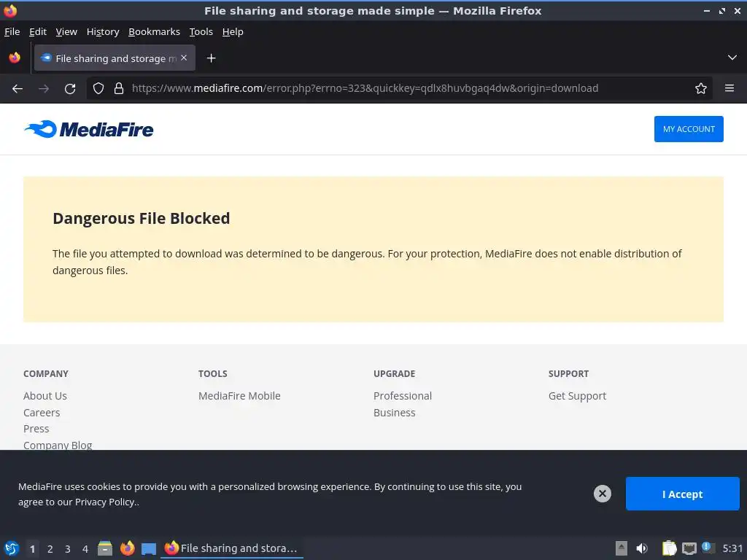
Task: View site security padlock info
Action: pos(119,88)
